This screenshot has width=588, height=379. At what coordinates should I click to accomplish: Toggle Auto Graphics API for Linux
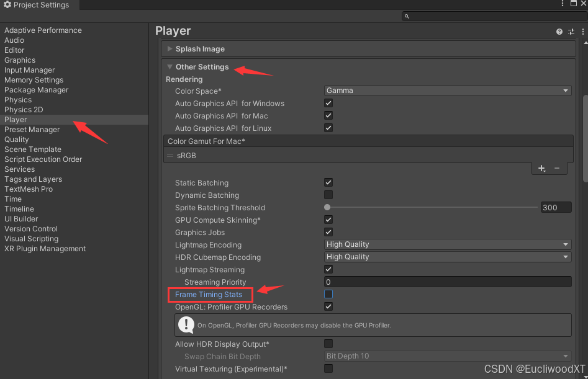point(328,128)
